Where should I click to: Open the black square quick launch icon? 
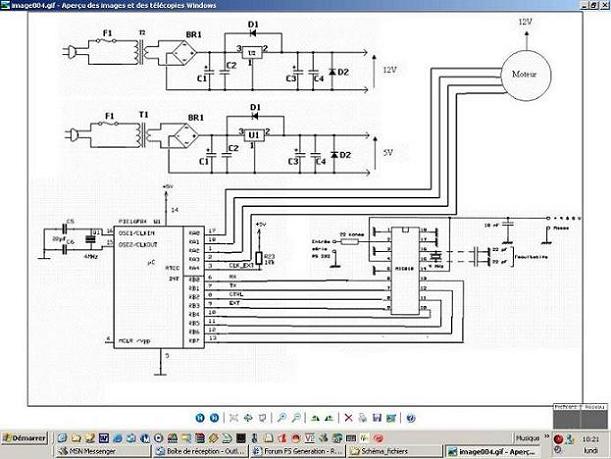coord(241,438)
